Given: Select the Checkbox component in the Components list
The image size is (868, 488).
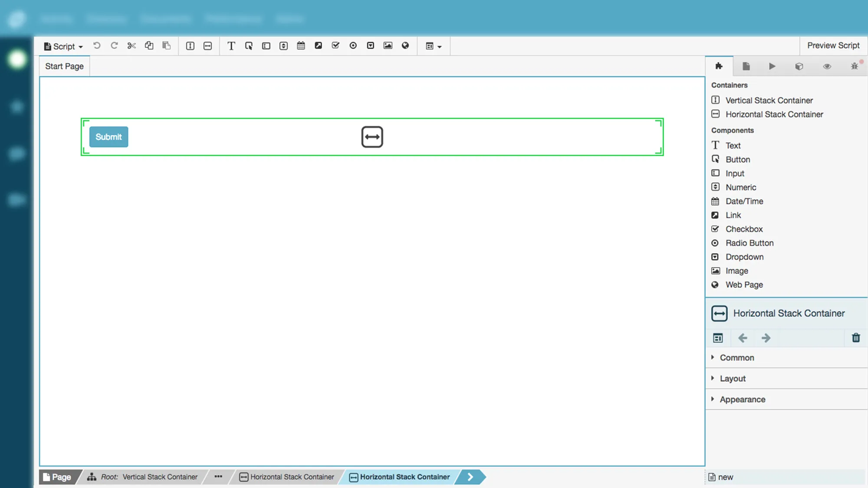Looking at the screenshot, I should 744,229.
